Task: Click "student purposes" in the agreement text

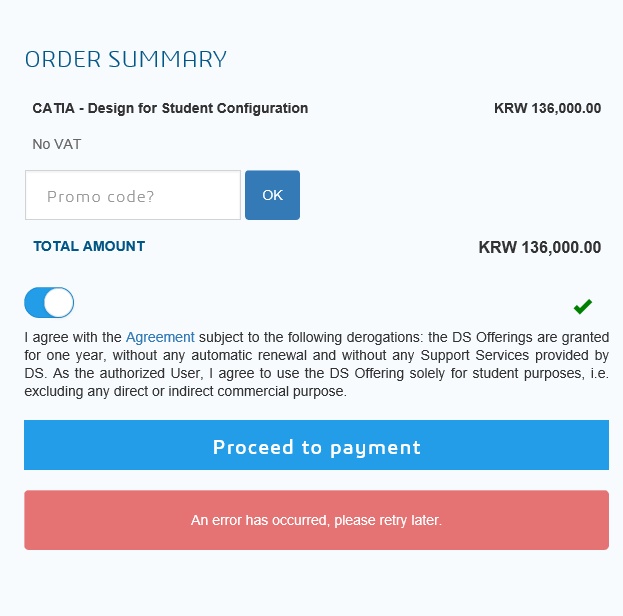Action: pos(526,373)
